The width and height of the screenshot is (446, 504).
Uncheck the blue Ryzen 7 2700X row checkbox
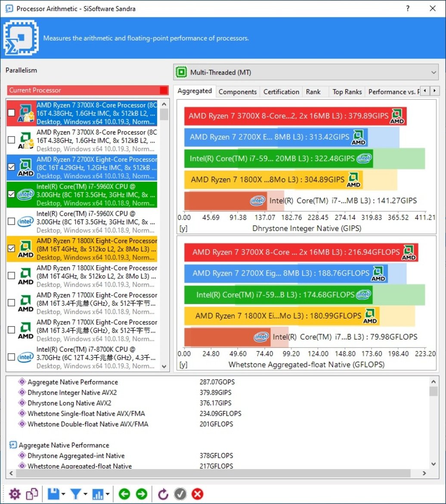11,167
